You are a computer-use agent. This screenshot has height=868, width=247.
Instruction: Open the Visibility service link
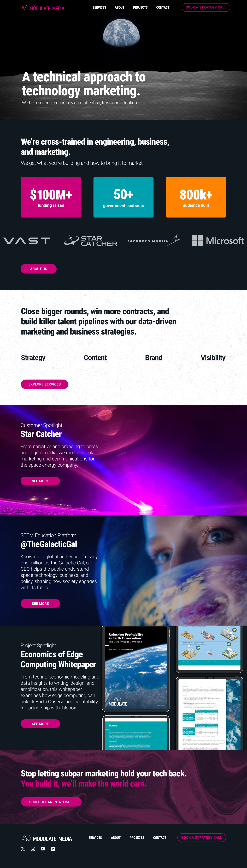(x=213, y=358)
